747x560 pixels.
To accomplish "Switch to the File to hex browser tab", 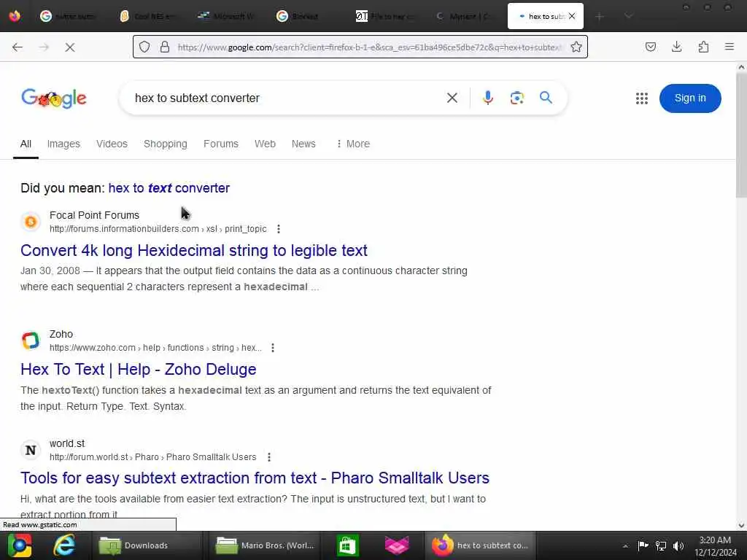I will [x=387, y=16].
